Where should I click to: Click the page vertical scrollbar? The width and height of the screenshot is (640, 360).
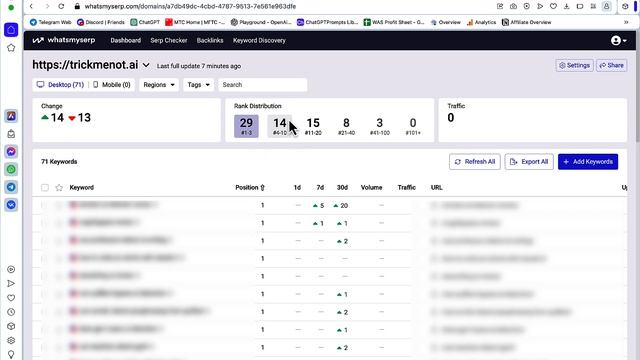(637, 86)
